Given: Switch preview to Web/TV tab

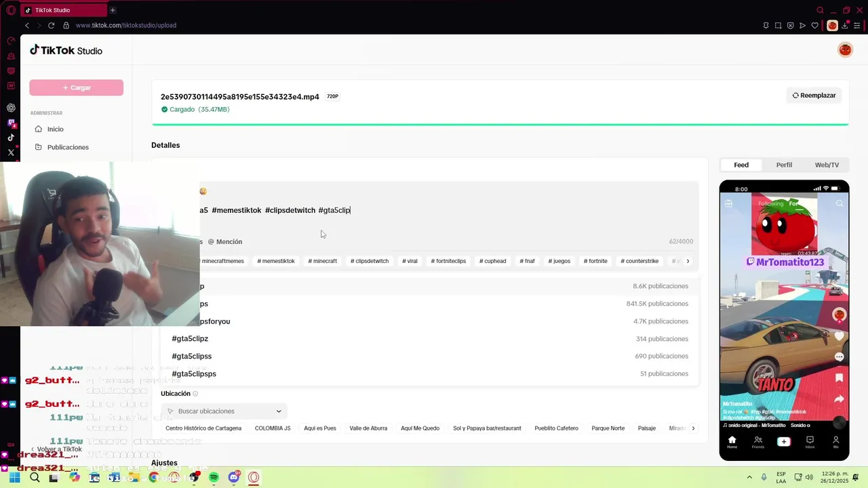Looking at the screenshot, I should (x=827, y=165).
